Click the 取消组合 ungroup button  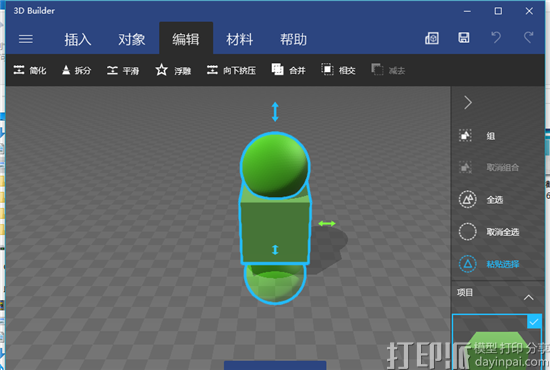tap(489, 167)
